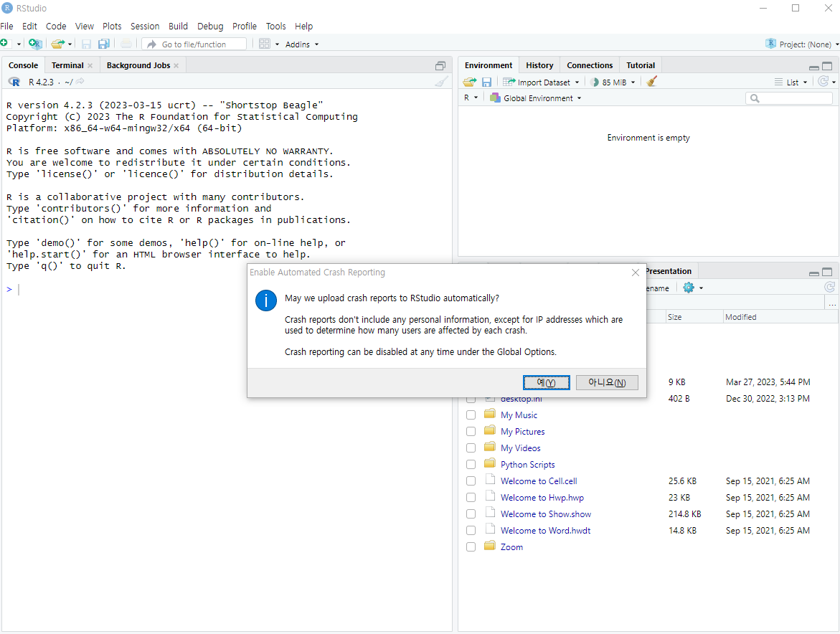This screenshot has width=840, height=634.
Task: Expand the panes layout dropdown arrow
Action: (277, 44)
